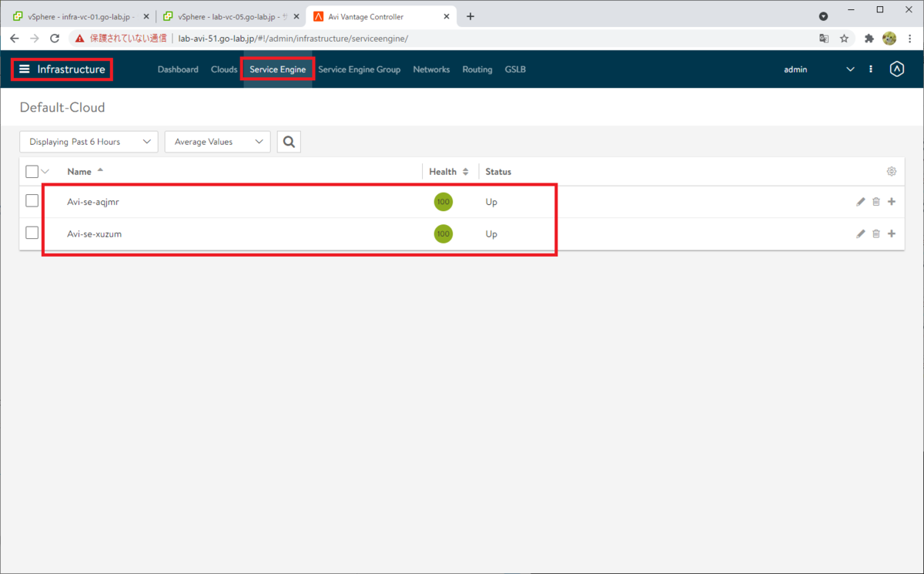The height and width of the screenshot is (574, 924).
Task: Close the vSphere infra-vc-01 browser tab
Action: (x=146, y=16)
